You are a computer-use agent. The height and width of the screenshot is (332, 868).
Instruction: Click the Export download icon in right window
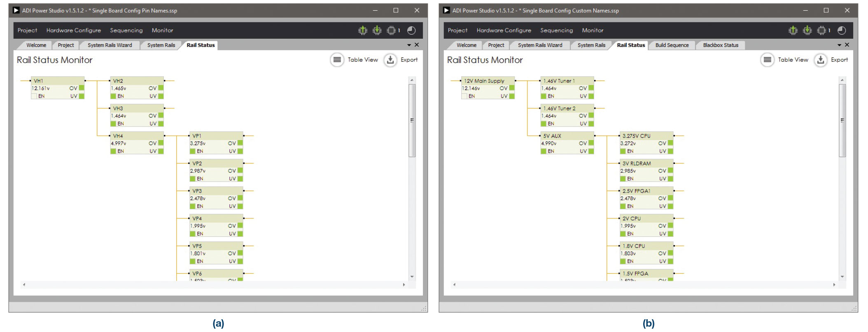[x=820, y=60]
